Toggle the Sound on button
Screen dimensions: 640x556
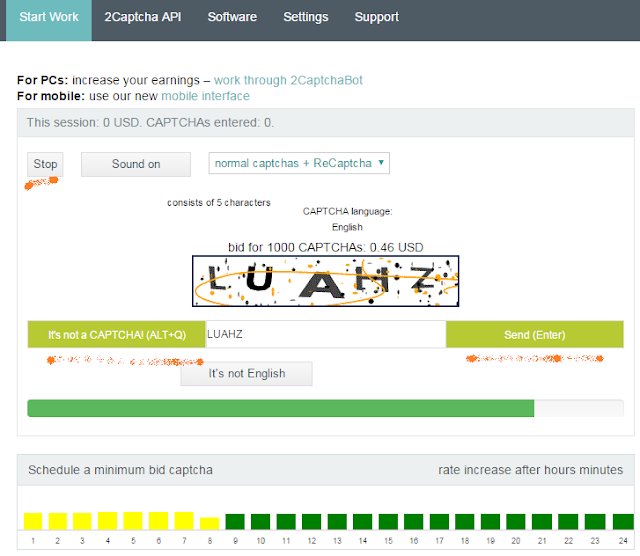pos(136,164)
